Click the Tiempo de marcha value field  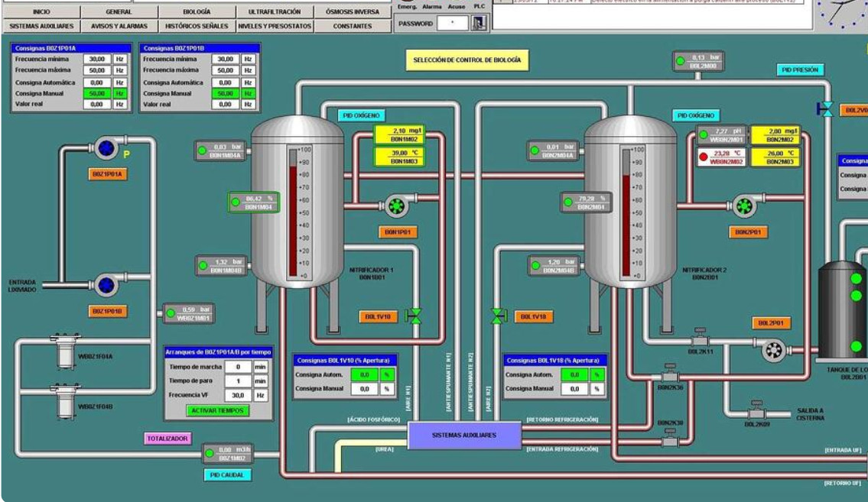239,367
